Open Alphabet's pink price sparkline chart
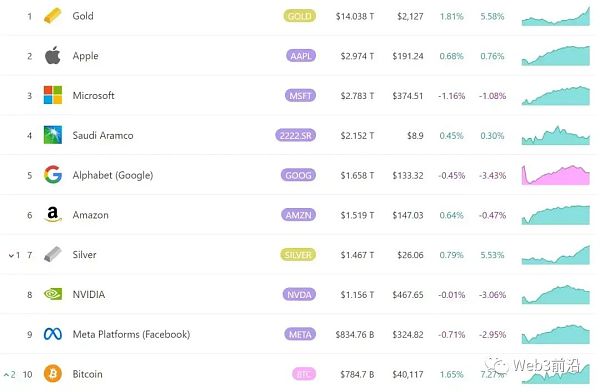 click(556, 175)
